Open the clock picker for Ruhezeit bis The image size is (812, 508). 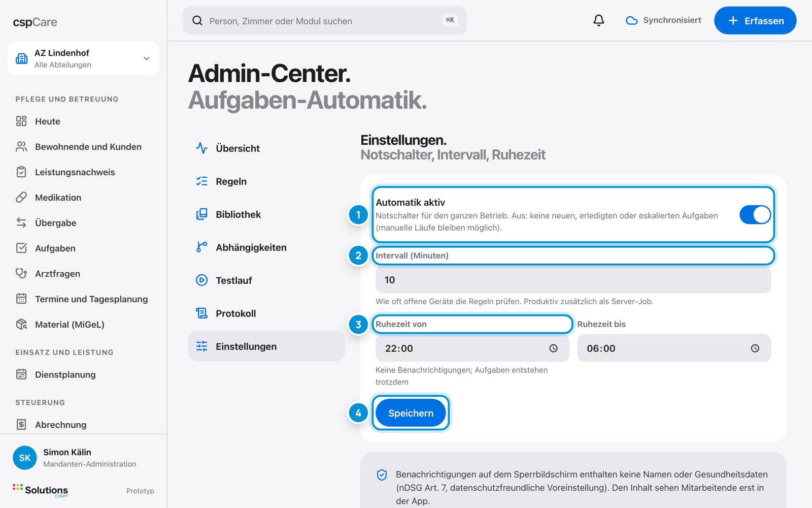tap(755, 348)
